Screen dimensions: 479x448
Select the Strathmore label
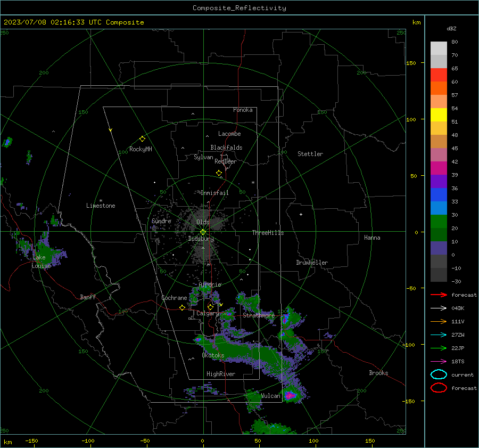click(x=259, y=315)
